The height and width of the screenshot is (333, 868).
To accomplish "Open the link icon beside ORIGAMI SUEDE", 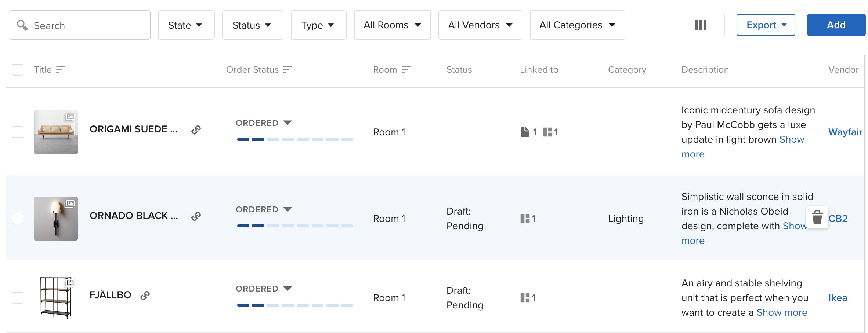I will click(x=196, y=129).
